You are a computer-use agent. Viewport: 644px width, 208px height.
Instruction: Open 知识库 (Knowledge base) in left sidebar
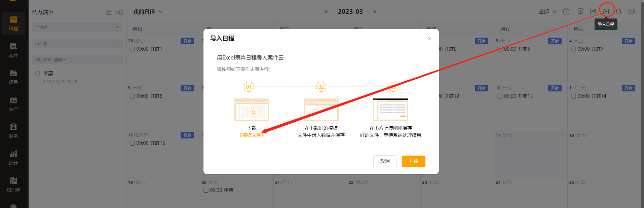(x=13, y=184)
